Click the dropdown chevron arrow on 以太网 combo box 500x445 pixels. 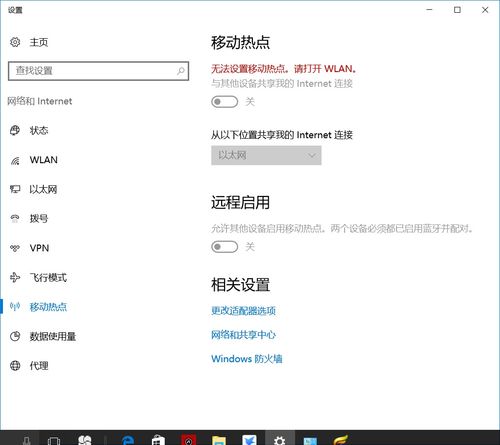(x=312, y=155)
